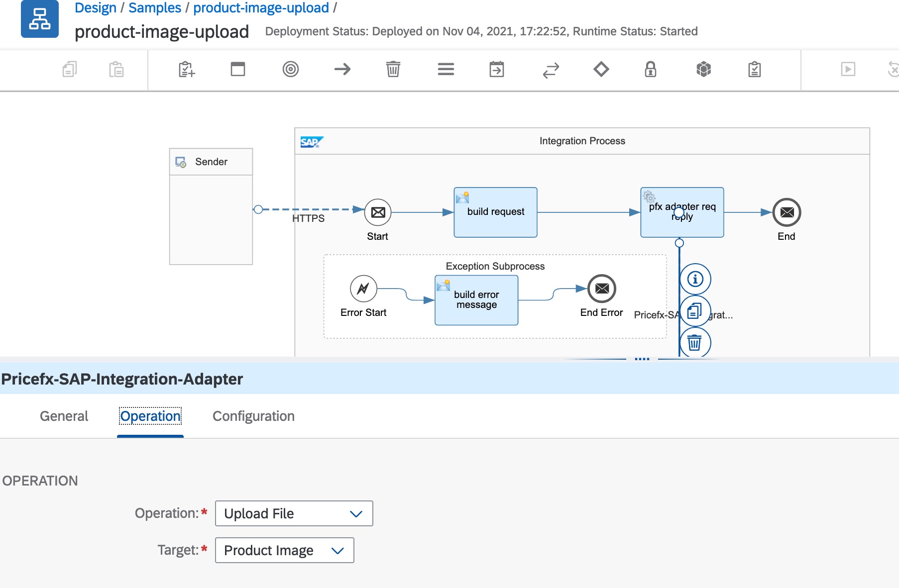Image resolution: width=899 pixels, height=588 pixels.
Task: Click the trash can icon in the toolbar
Action: click(x=393, y=69)
